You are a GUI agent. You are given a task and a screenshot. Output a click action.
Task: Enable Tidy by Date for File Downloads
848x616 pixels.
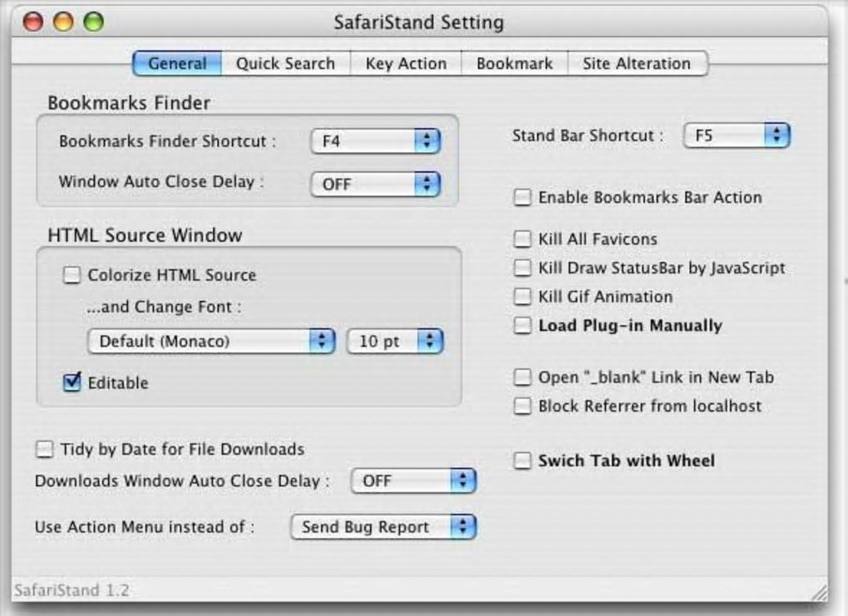tap(44, 450)
